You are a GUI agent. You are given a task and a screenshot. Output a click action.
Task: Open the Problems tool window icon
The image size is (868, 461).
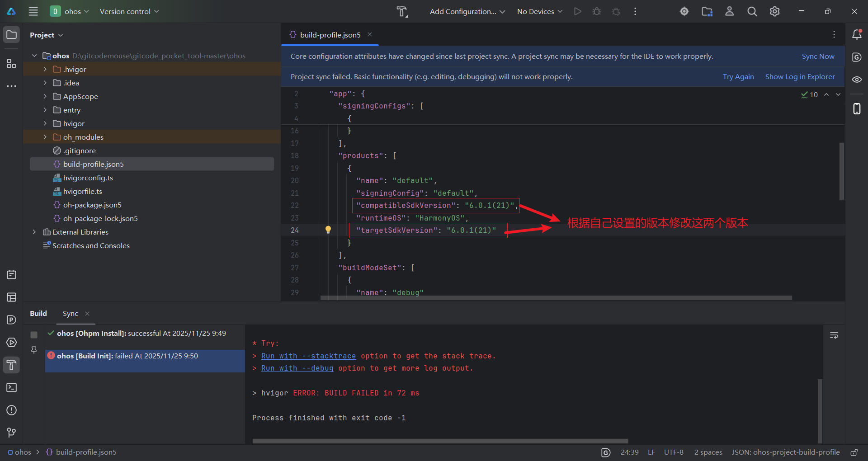[x=11, y=410]
